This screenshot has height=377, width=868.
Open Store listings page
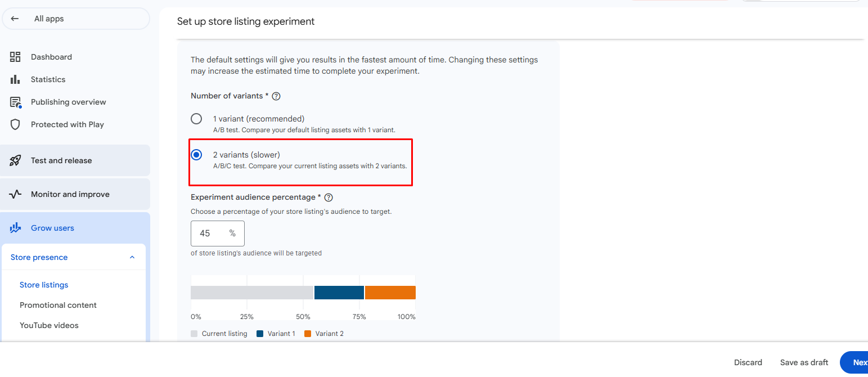(44, 285)
